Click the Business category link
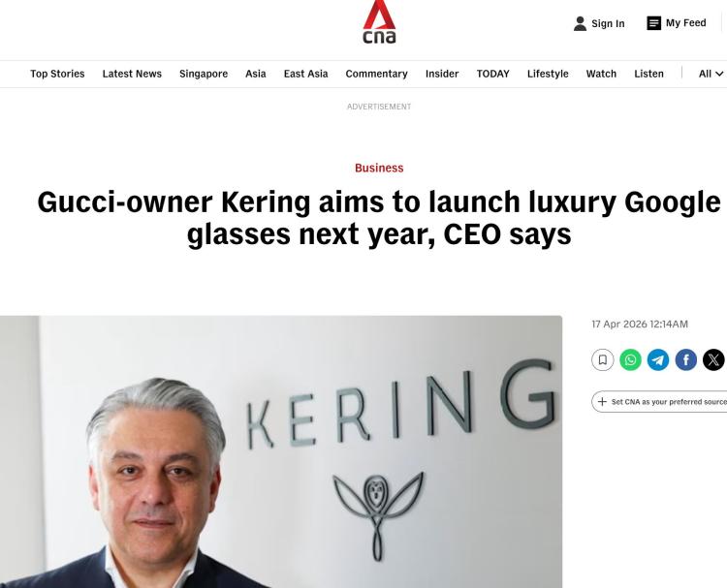Image resolution: width=727 pixels, height=588 pixels. (x=379, y=168)
